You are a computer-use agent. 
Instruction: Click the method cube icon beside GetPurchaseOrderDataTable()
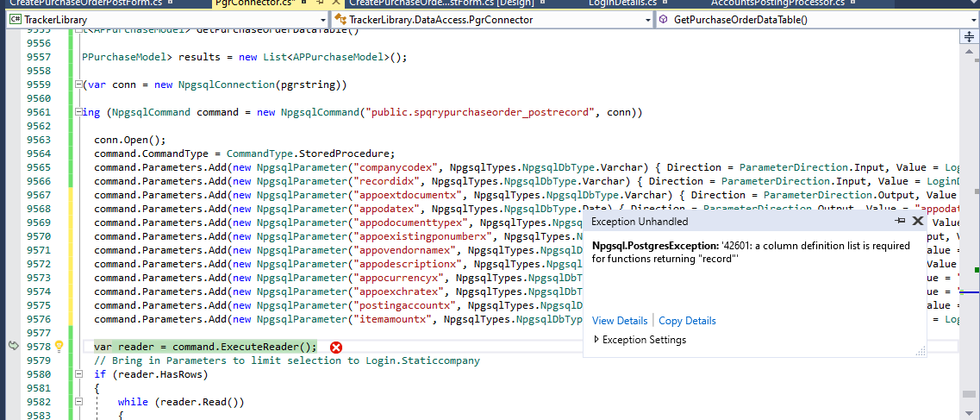(663, 19)
